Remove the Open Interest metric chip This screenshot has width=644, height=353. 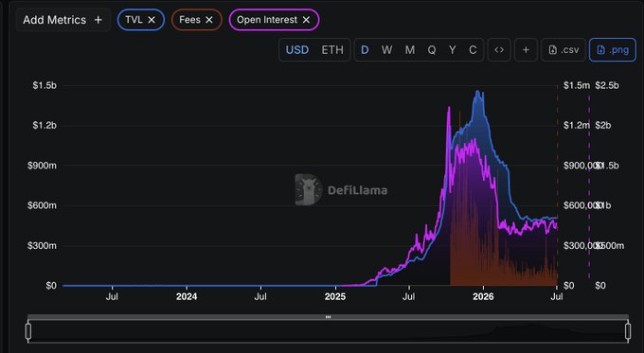(306, 20)
